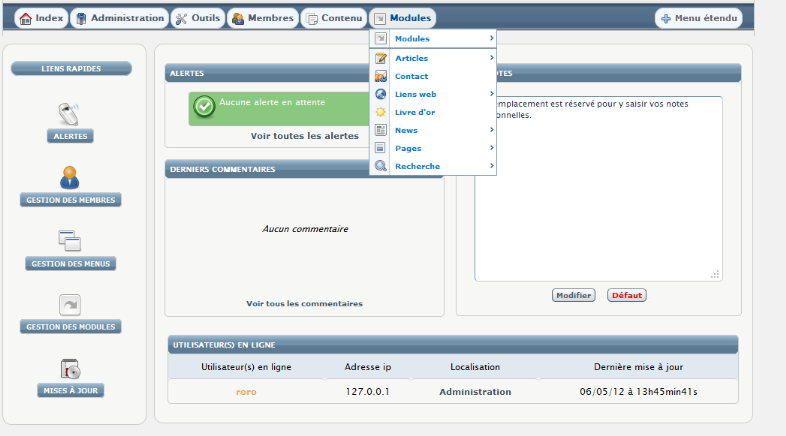Image resolution: width=786 pixels, height=436 pixels.
Task: Click the Livre d'or sun icon
Action: [x=381, y=112]
